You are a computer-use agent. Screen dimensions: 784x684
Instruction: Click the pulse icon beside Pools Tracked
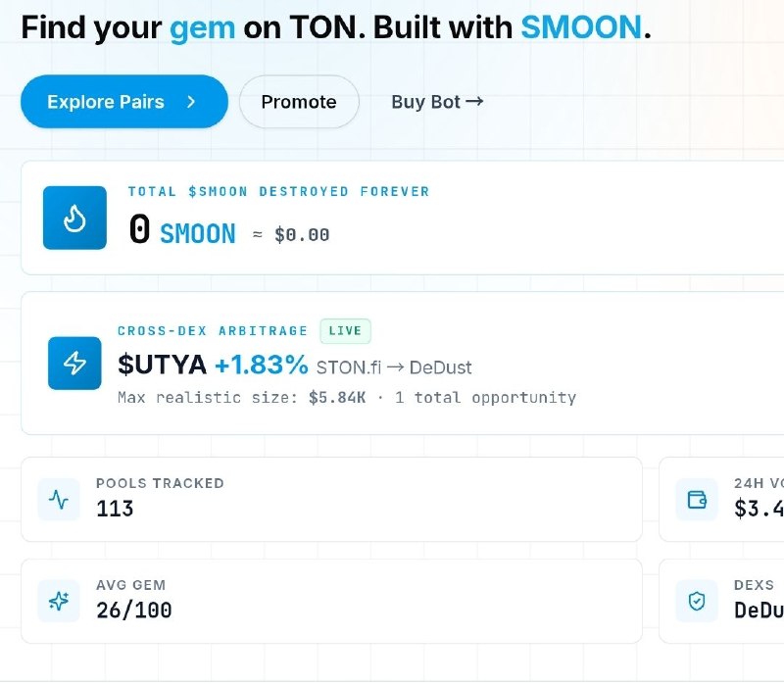(x=59, y=500)
